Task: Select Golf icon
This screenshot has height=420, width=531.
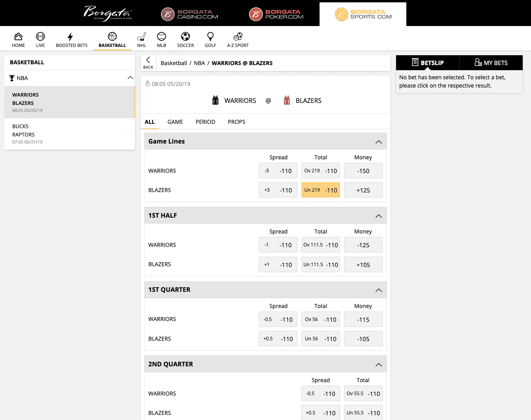Action: click(x=210, y=37)
